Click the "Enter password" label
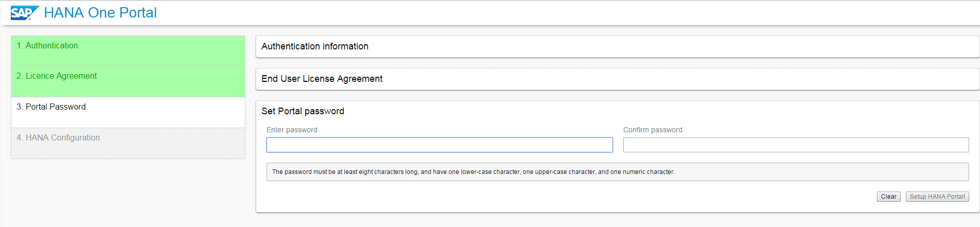Image resolution: width=980 pixels, height=227 pixels. (x=292, y=130)
